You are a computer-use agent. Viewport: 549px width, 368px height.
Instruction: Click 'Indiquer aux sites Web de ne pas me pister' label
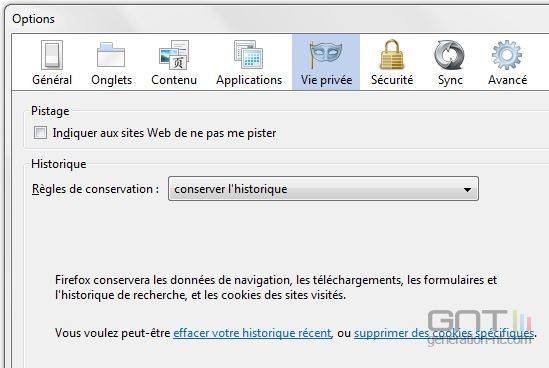164,133
